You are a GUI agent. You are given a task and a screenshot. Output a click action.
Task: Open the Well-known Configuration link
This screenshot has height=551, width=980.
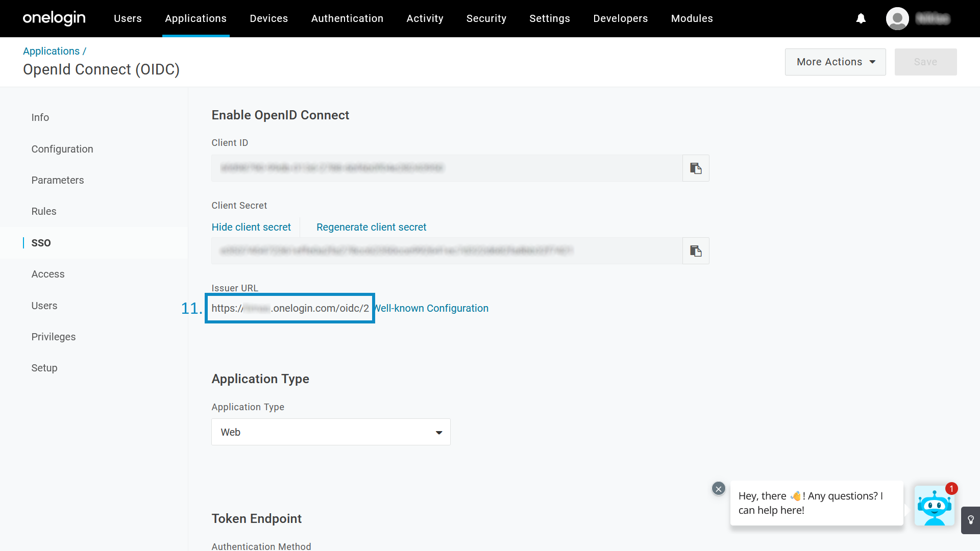tap(432, 308)
